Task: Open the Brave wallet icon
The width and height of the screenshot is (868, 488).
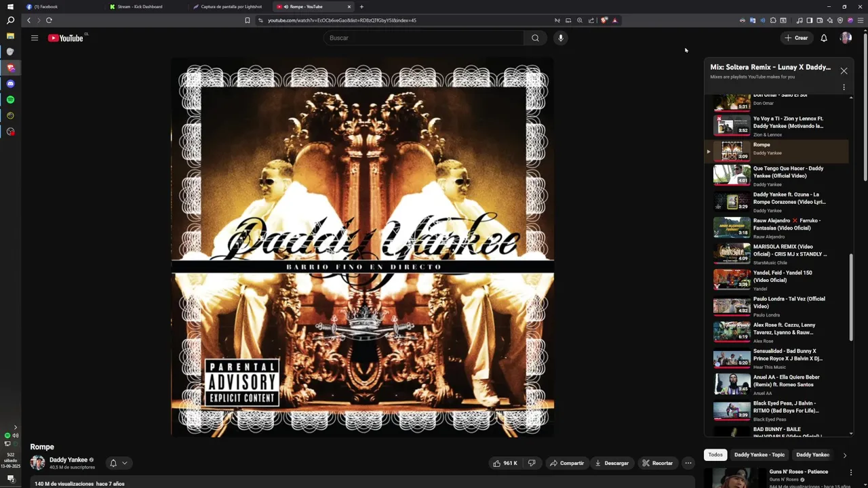Action: coord(819,20)
